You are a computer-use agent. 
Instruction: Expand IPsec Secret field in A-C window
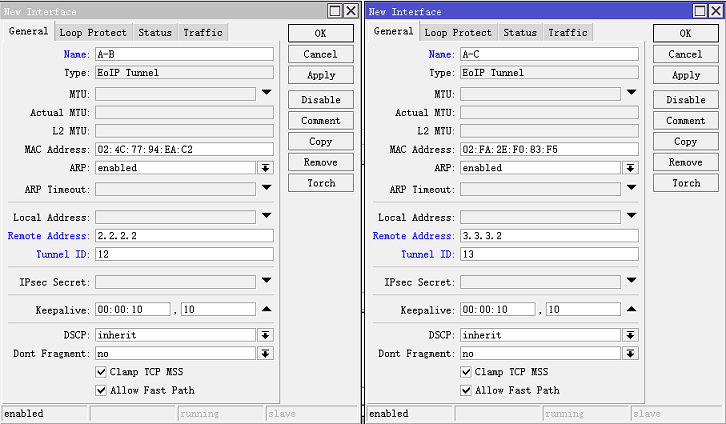(631, 282)
